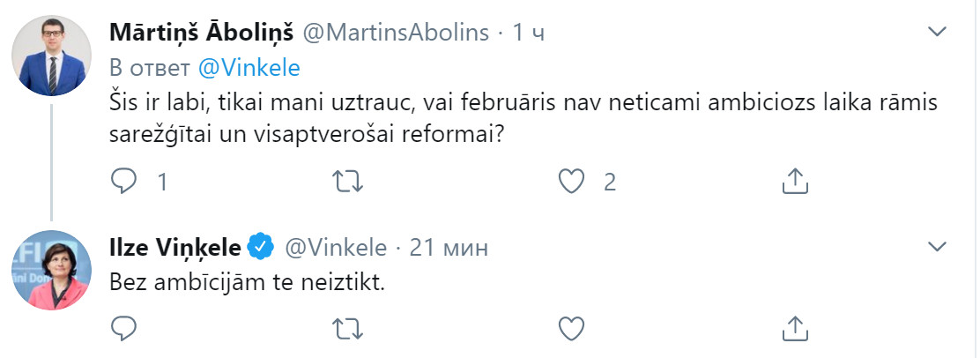Open the 21 мин timestamp link
The width and height of the screenshot is (980, 358).
coord(448,248)
